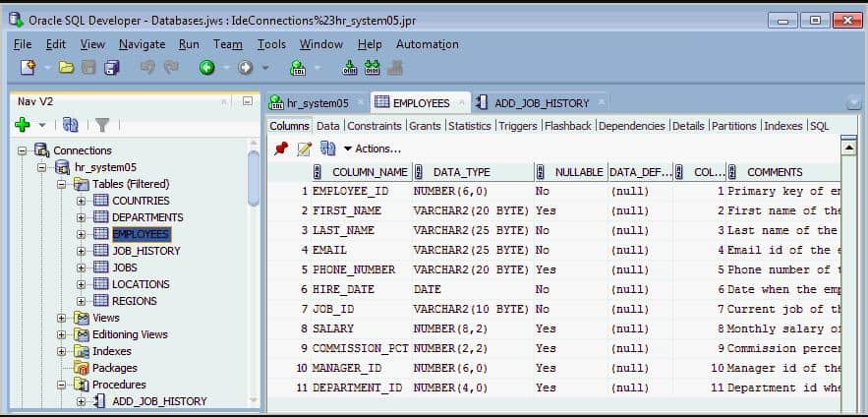
Task: Close the EMPLOYEES tab with its X
Action: click(x=462, y=103)
